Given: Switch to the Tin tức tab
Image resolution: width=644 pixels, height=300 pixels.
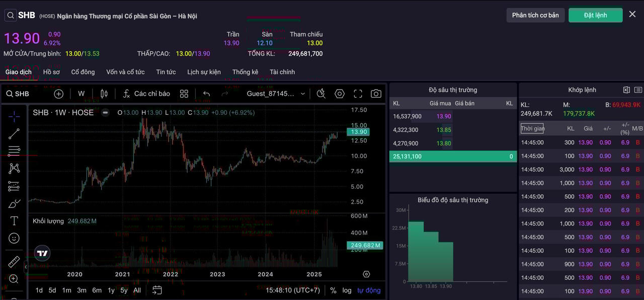Looking at the screenshot, I should point(166,72).
